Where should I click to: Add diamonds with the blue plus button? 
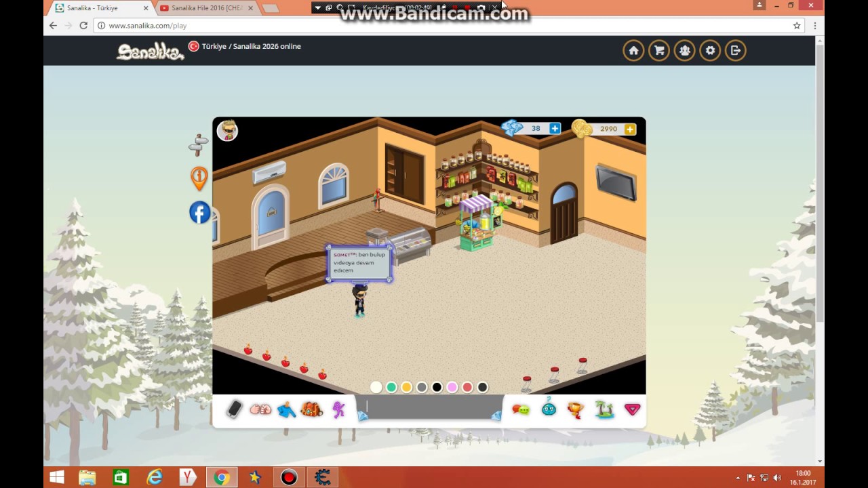coord(555,128)
